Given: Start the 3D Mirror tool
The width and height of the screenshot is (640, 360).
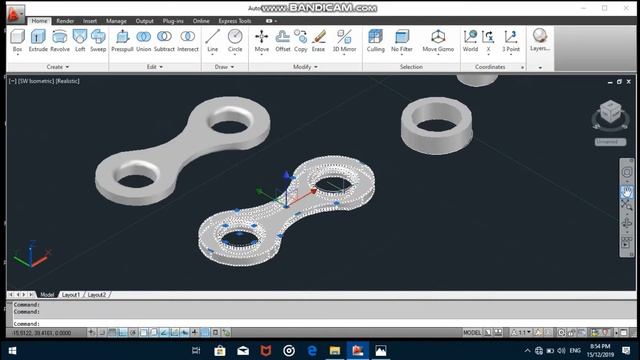Looking at the screenshot, I should click(x=344, y=40).
